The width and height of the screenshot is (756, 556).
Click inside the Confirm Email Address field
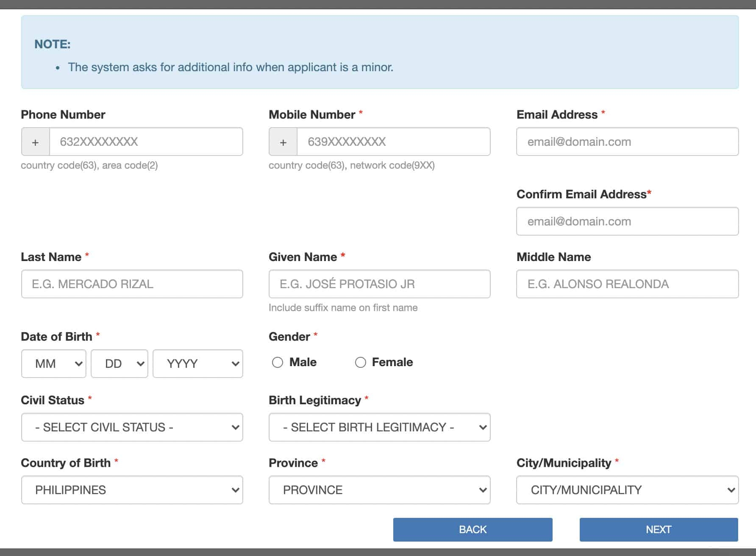pos(626,221)
